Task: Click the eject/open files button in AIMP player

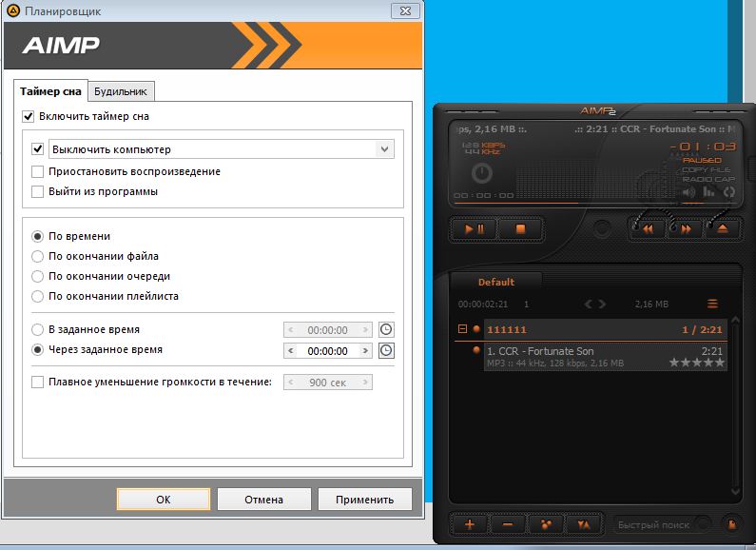Action: coord(723,229)
